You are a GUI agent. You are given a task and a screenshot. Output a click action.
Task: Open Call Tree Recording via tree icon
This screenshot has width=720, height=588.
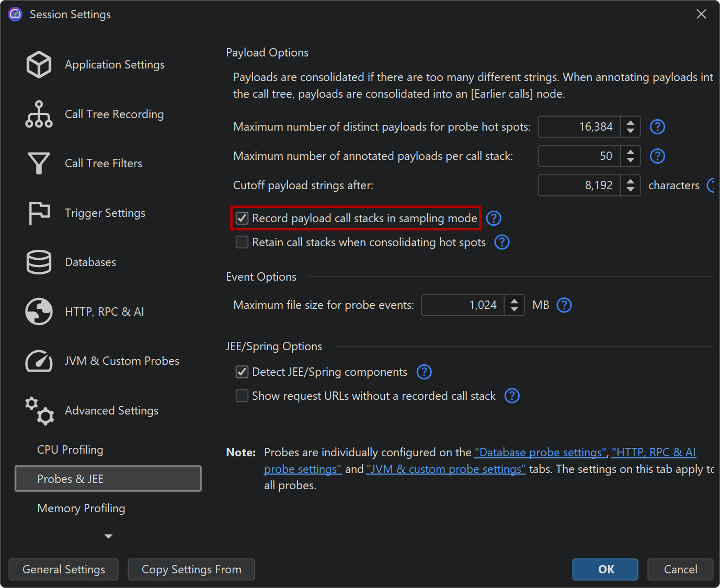(39, 114)
